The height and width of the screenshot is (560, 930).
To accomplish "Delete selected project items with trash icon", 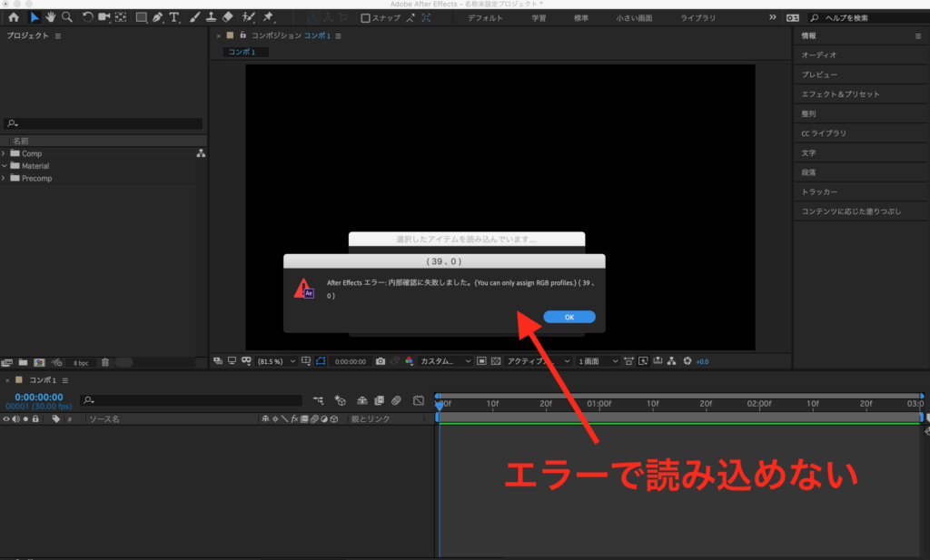I will 105,363.
